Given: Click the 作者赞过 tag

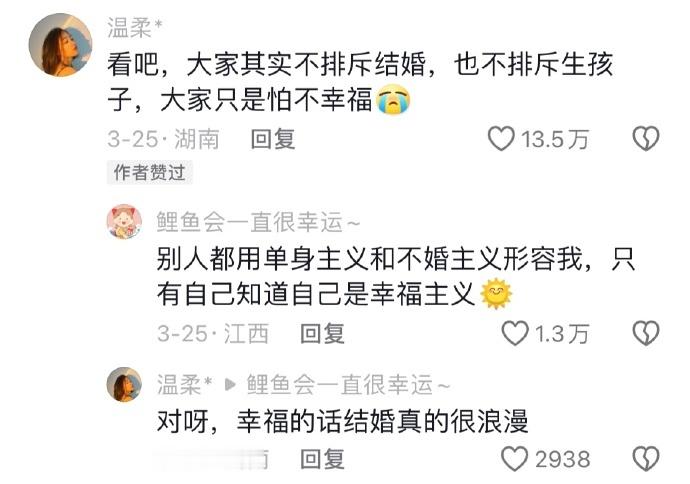Looking at the screenshot, I should [150, 172].
